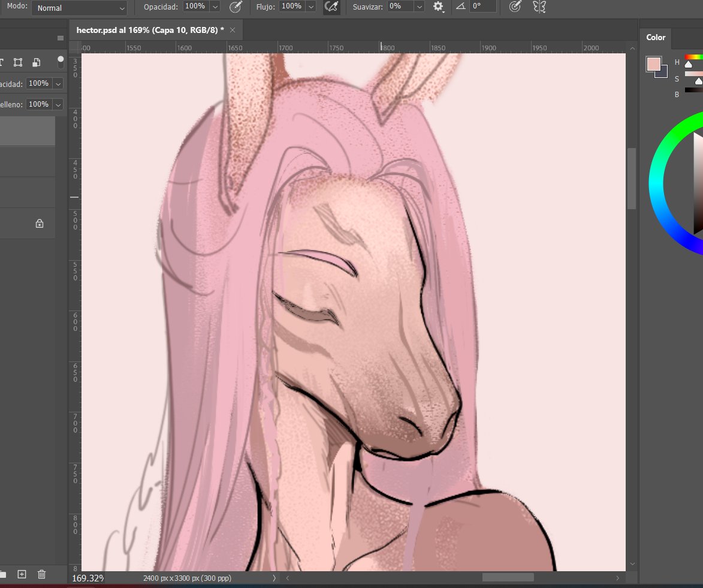
Task: Open the Modo blend mode dropdown
Action: tap(79, 8)
